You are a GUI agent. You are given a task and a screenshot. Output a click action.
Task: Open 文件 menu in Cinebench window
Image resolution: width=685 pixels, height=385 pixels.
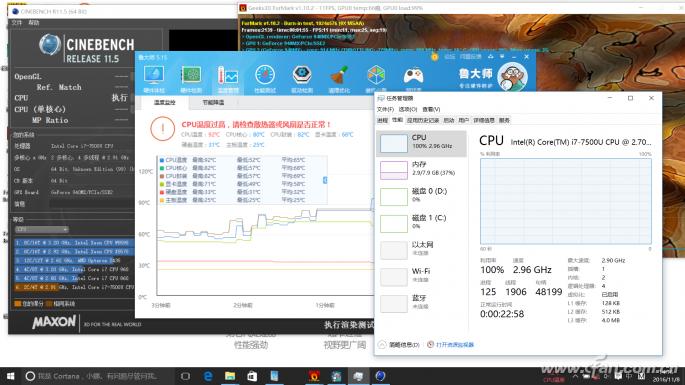[17, 23]
